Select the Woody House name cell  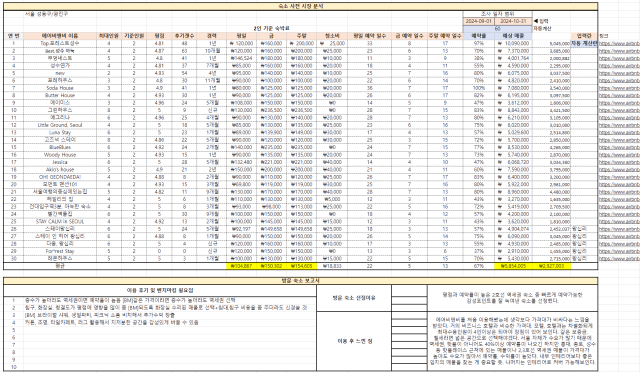tap(60, 155)
